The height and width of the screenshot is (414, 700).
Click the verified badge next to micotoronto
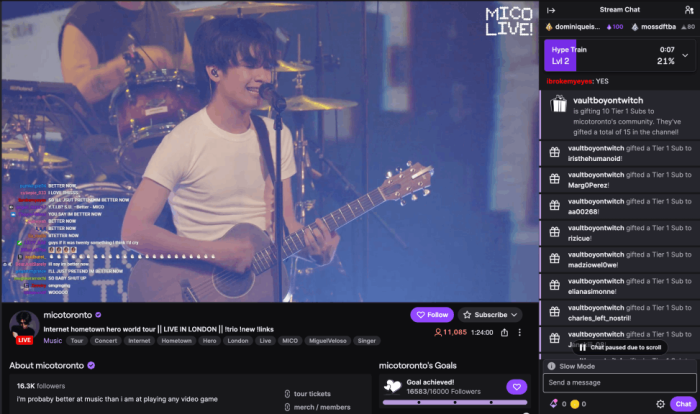(98, 315)
